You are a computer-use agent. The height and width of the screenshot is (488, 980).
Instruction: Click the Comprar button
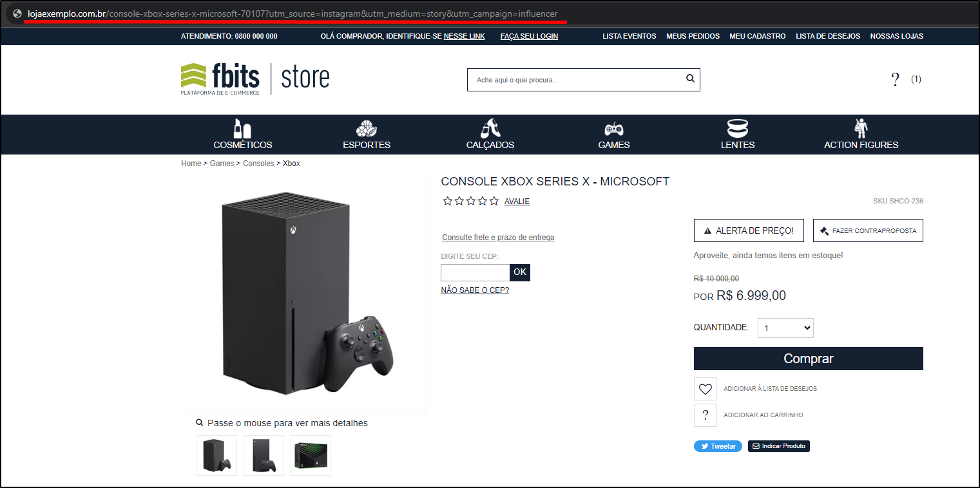point(809,359)
